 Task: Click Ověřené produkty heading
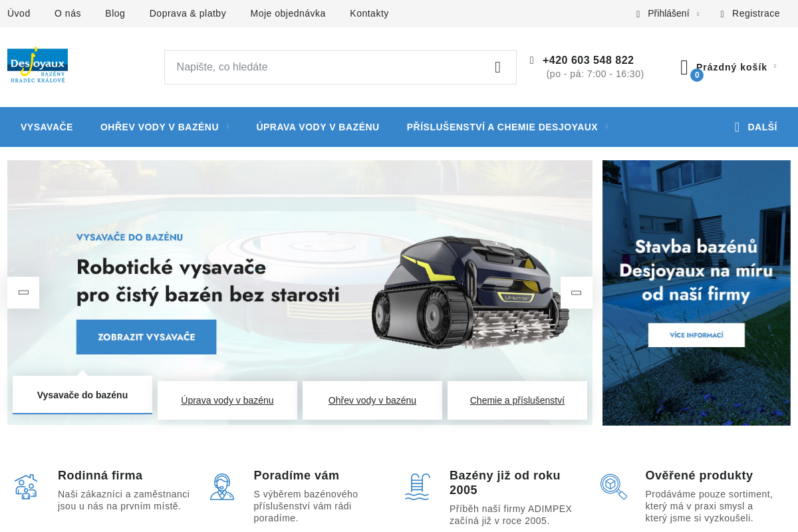pyautogui.click(x=699, y=475)
